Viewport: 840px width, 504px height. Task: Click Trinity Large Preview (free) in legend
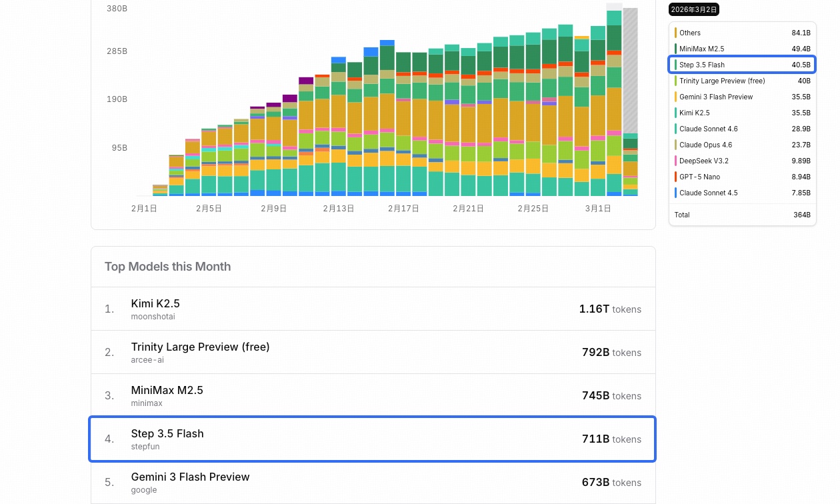click(722, 81)
